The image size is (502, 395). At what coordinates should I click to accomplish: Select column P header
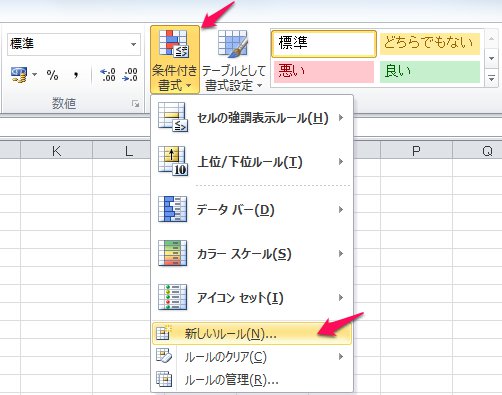click(x=416, y=151)
